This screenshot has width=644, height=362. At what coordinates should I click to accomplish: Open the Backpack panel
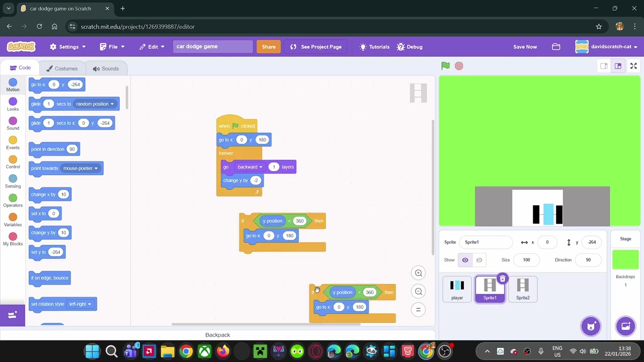(217, 335)
